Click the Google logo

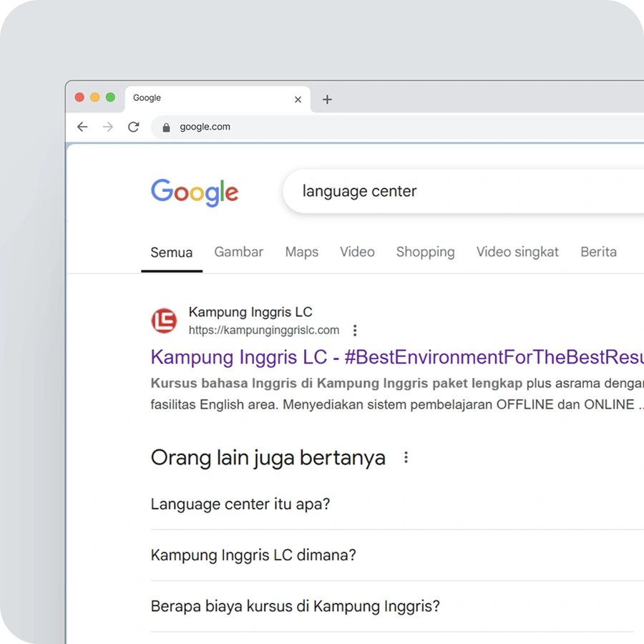tap(195, 192)
